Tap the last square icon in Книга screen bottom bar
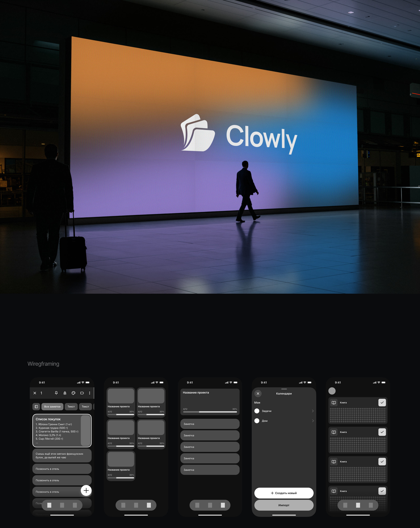This screenshot has width=420, height=528. (371, 505)
